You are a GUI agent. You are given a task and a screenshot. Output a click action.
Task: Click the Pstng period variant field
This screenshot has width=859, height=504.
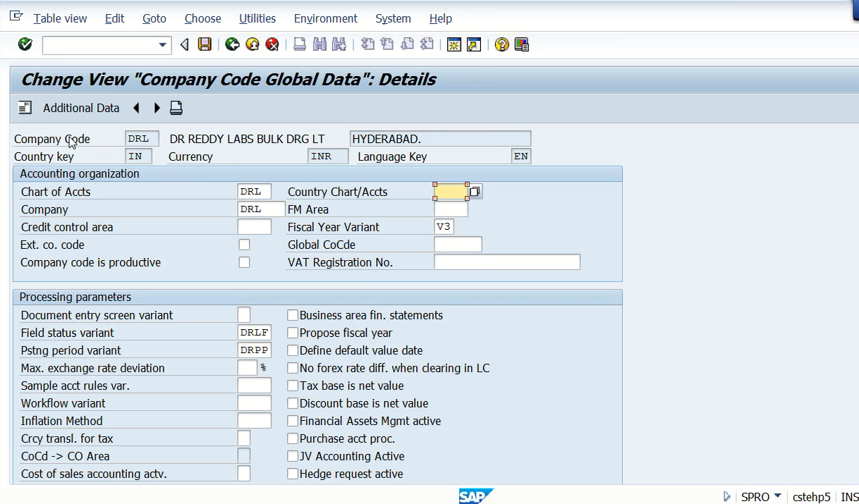tap(255, 350)
